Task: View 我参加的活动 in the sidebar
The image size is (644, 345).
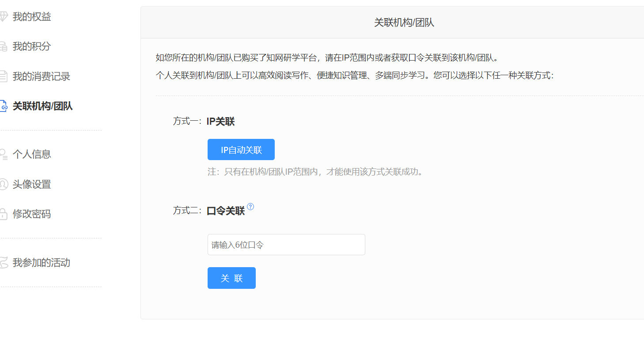Action: (x=42, y=263)
